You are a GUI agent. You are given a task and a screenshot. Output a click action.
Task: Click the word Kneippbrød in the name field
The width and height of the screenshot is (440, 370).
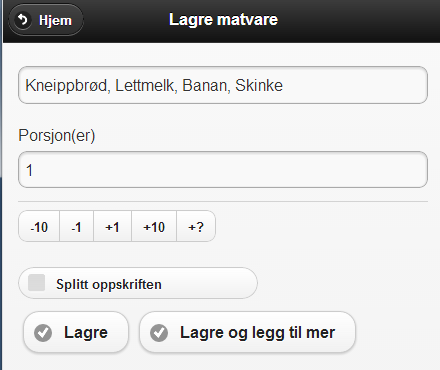pyautogui.click(x=68, y=86)
